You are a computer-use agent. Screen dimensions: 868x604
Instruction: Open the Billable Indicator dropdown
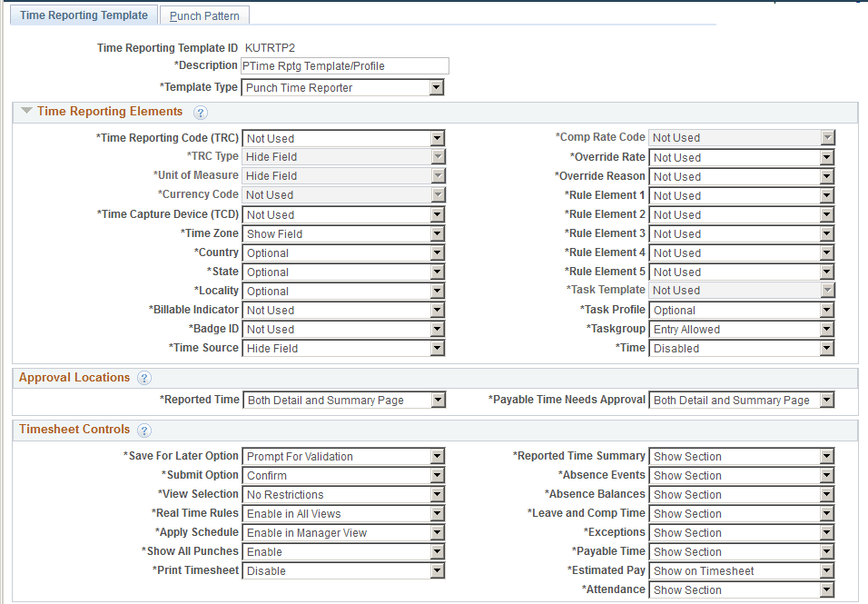pyautogui.click(x=437, y=310)
